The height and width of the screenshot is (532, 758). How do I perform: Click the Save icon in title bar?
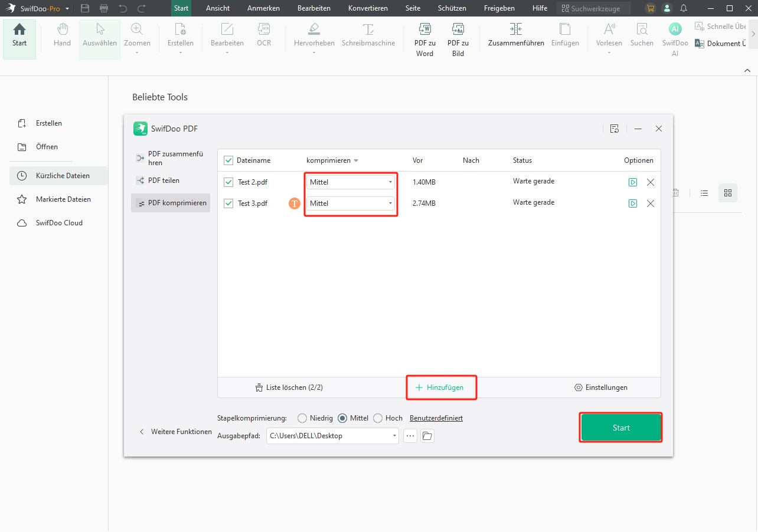click(85, 8)
